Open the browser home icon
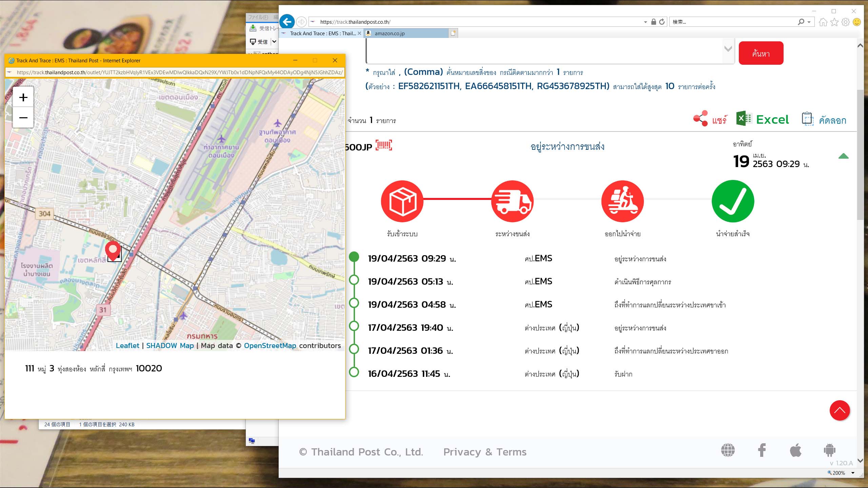This screenshot has width=868, height=488. (823, 22)
